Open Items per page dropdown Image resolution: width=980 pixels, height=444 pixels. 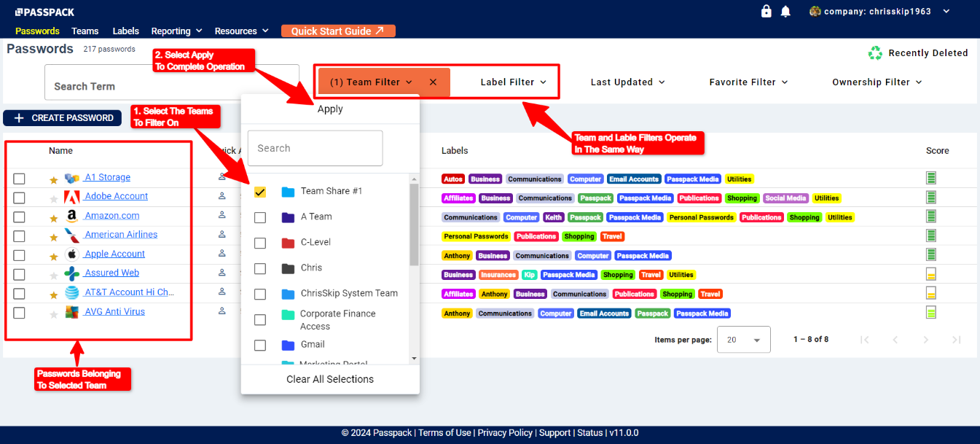744,340
